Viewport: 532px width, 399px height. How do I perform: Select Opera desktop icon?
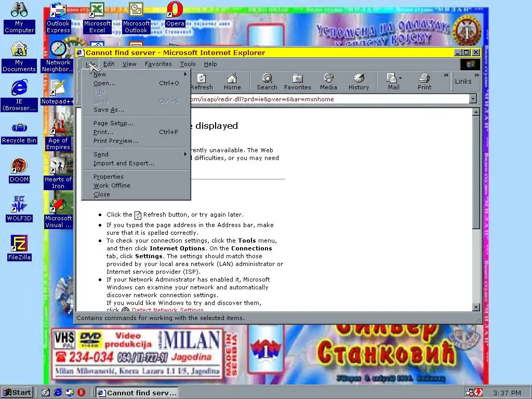(175, 14)
